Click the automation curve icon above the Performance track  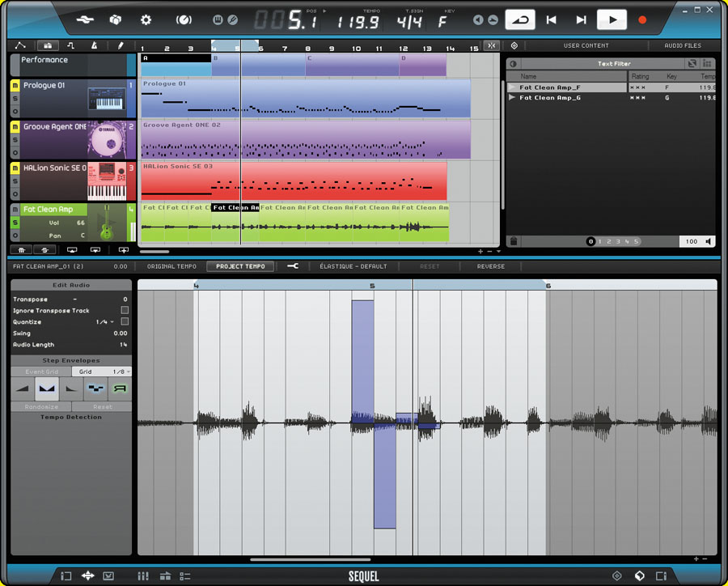click(20, 45)
